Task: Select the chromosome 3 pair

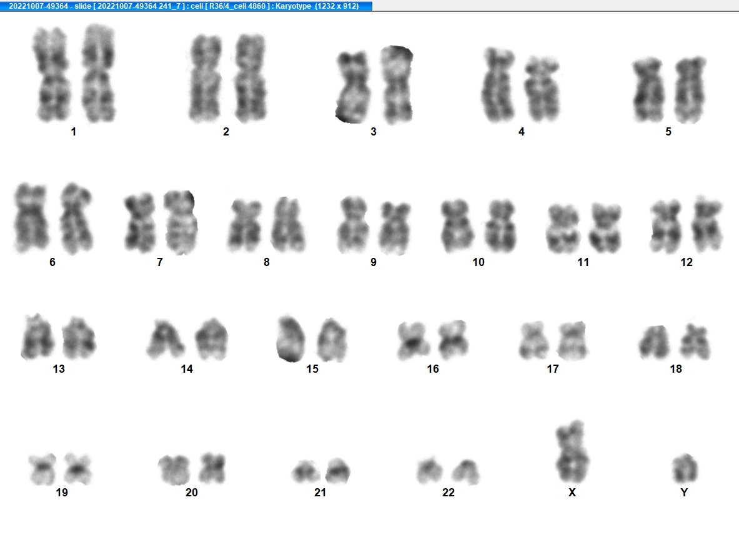Action: tap(374, 85)
